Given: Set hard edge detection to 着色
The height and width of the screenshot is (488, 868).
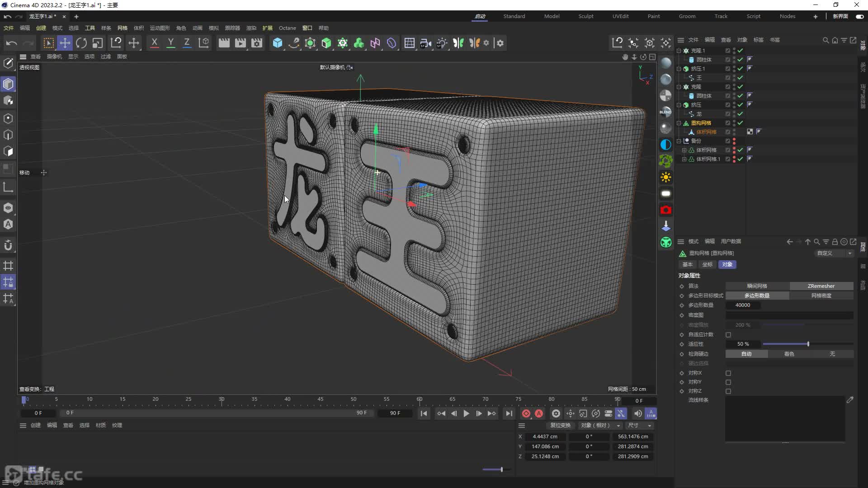Looking at the screenshot, I should coord(789,354).
